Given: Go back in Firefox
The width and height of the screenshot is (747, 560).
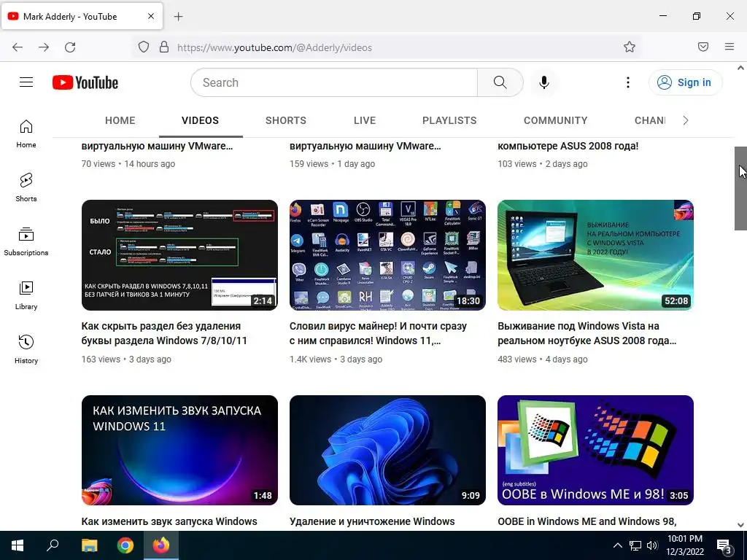Looking at the screenshot, I should [18, 47].
